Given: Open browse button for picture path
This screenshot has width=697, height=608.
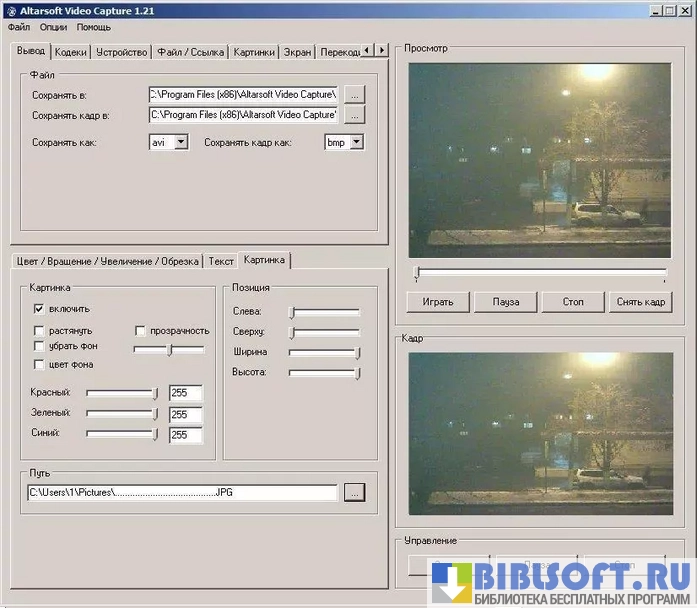Looking at the screenshot, I should tap(355, 492).
